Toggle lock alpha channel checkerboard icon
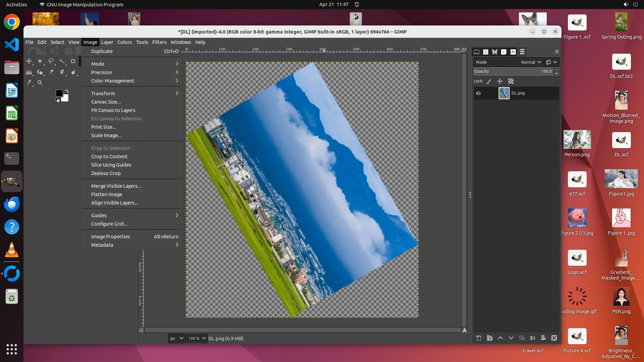Image resolution: width=644 pixels, height=362 pixels. click(x=511, y=81)
